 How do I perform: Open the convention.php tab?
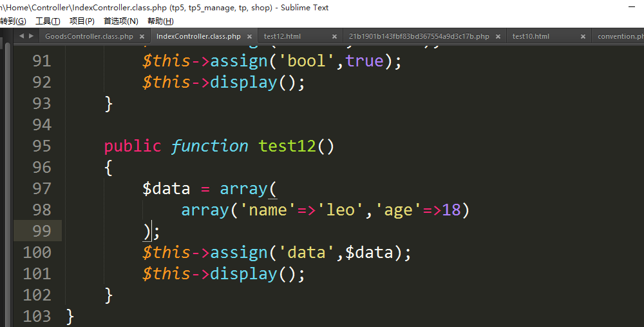point(620,37)
